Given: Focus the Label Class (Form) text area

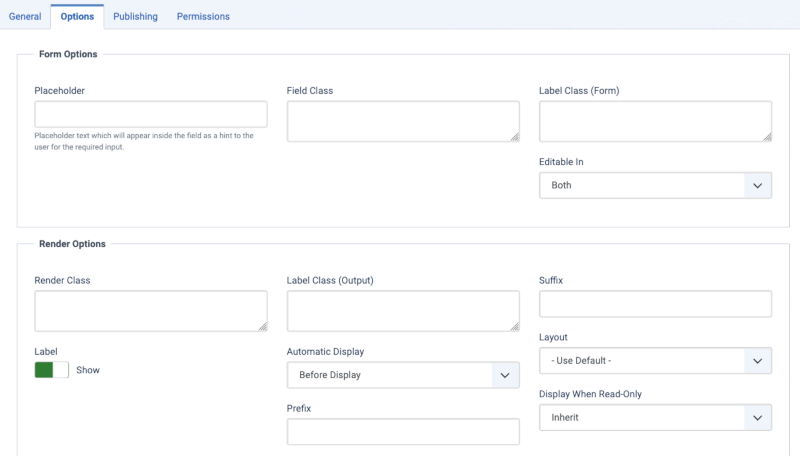Looking at the screenshot, I should point(655,121).
